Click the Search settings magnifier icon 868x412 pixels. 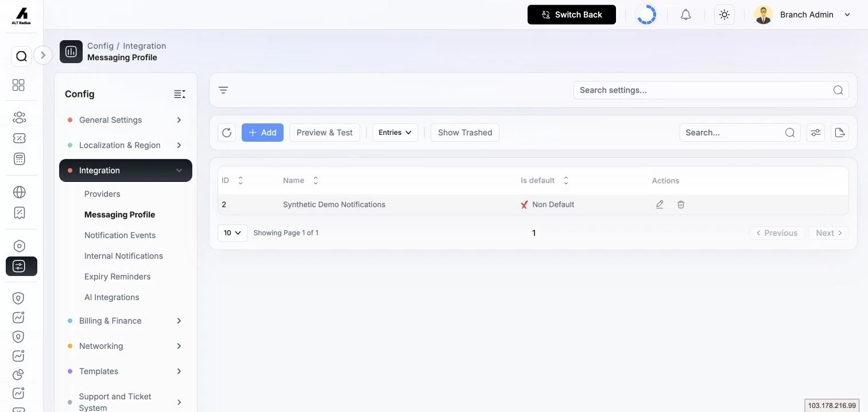tap(838, 90)
